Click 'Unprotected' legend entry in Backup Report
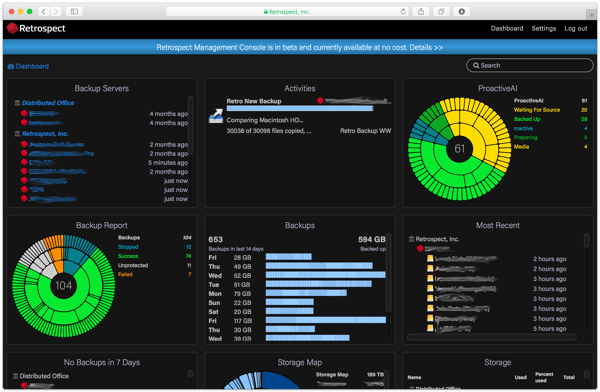This screenshot has width=600, height=392. point(133,265)
